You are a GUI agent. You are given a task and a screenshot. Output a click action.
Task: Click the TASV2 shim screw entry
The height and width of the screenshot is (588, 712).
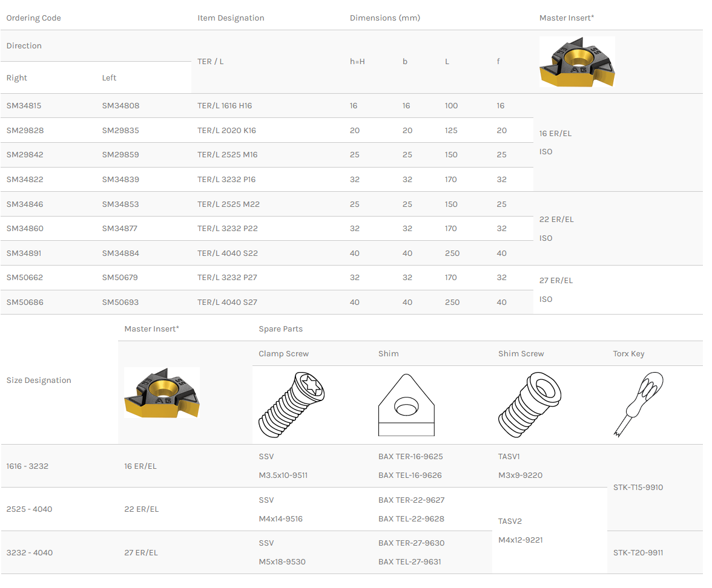pyautogui.click(x=510, y=521)
